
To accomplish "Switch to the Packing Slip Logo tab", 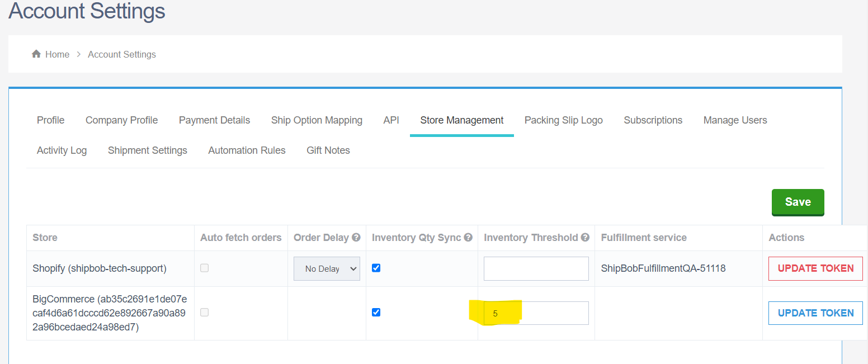I will [x=563, y=120].
